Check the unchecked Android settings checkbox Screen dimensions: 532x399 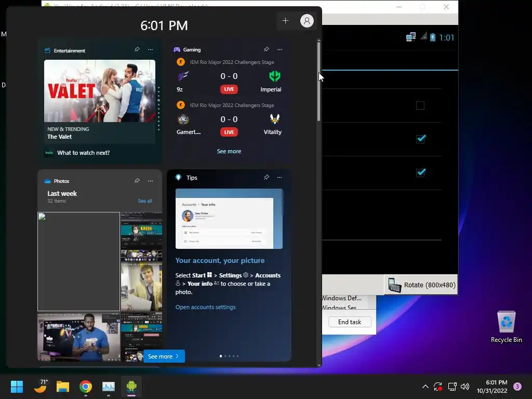coord(420,105)
